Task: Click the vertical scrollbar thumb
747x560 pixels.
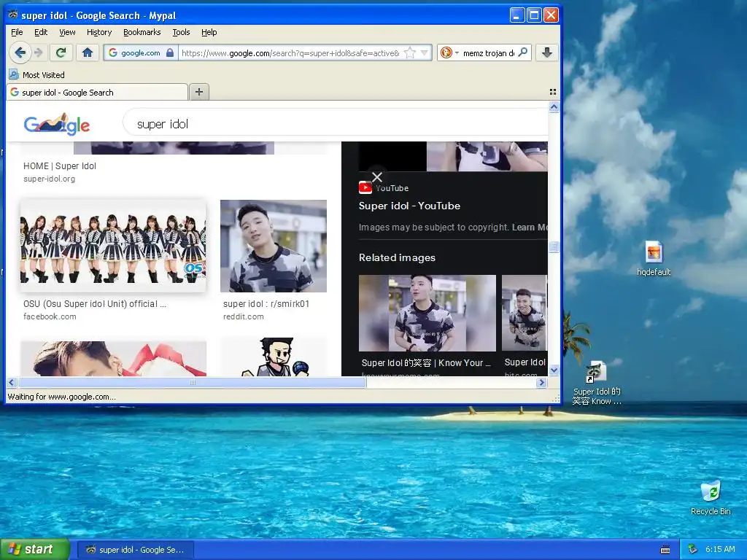Action: [x=554, y=246]
